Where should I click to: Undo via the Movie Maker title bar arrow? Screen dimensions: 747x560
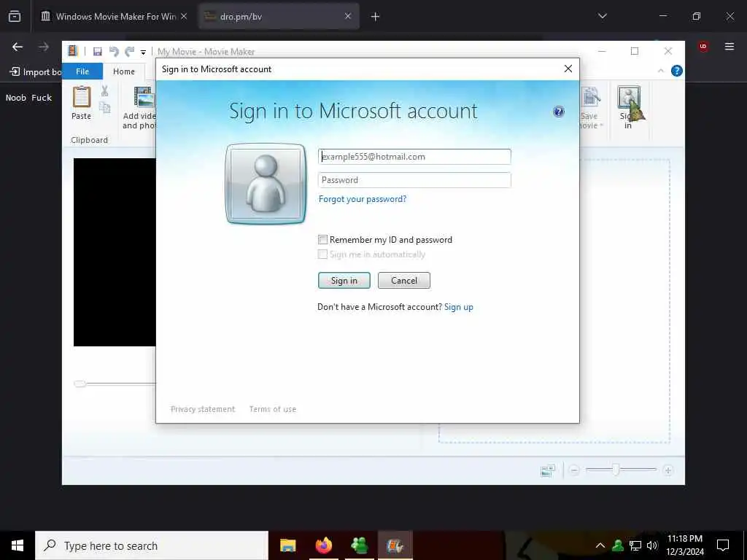(x=114, y=52)
